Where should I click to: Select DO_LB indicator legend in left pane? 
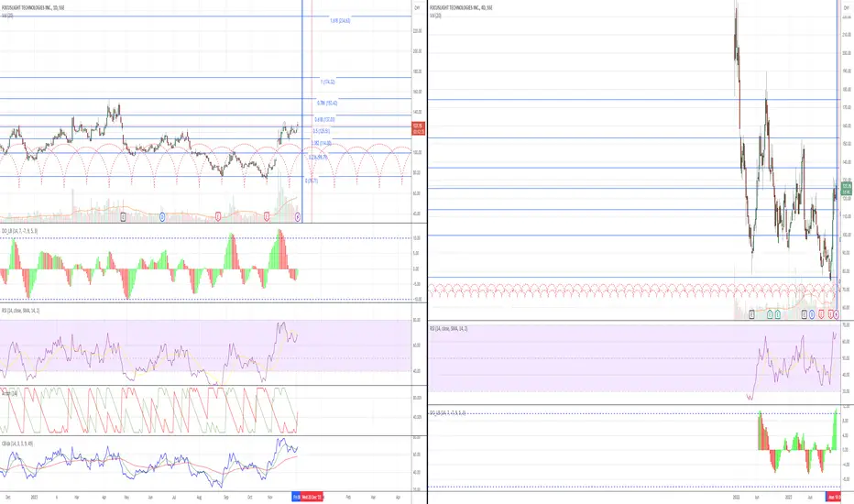pyautogui.click(x=19, y=231)
